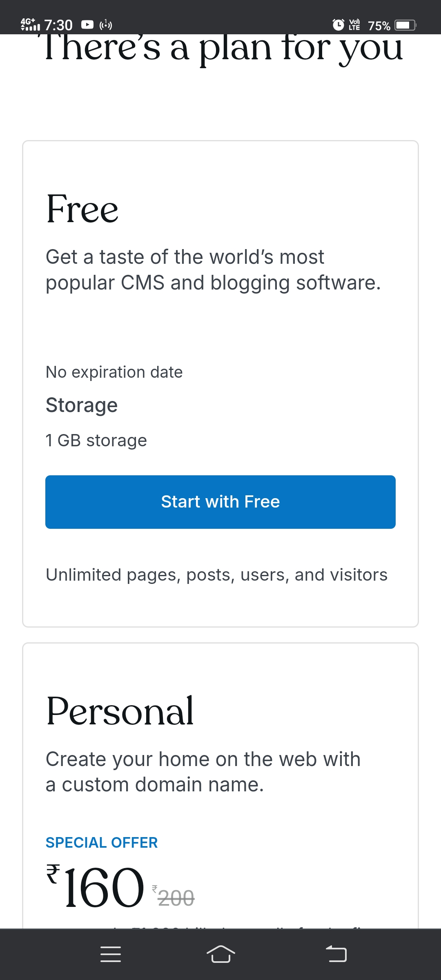Tap the "No expiration date" text

click(114, 372)
